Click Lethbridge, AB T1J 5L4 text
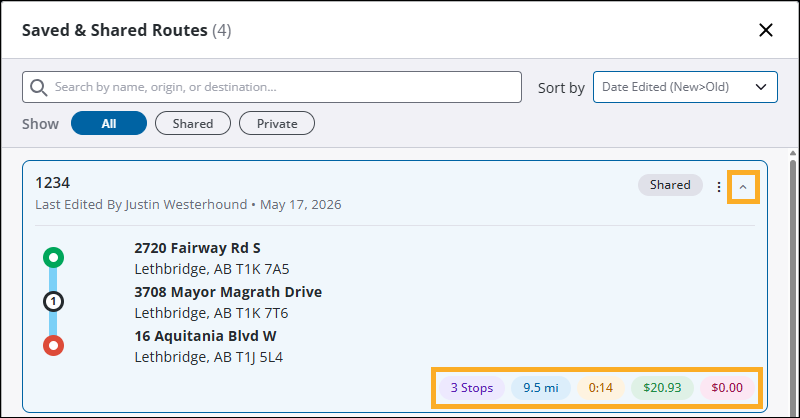 (209, 357)
